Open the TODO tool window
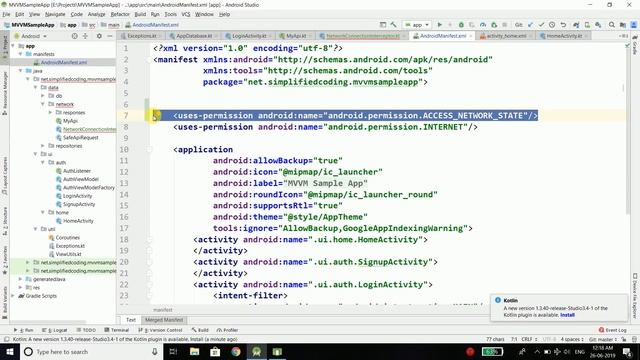The image size is (640, 360). (86, 330)
